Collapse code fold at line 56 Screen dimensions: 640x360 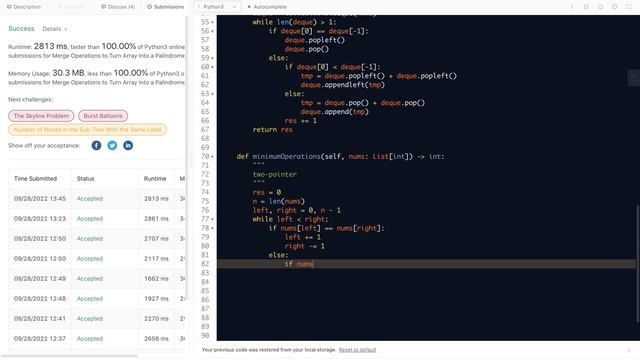(x=212, y=31)
